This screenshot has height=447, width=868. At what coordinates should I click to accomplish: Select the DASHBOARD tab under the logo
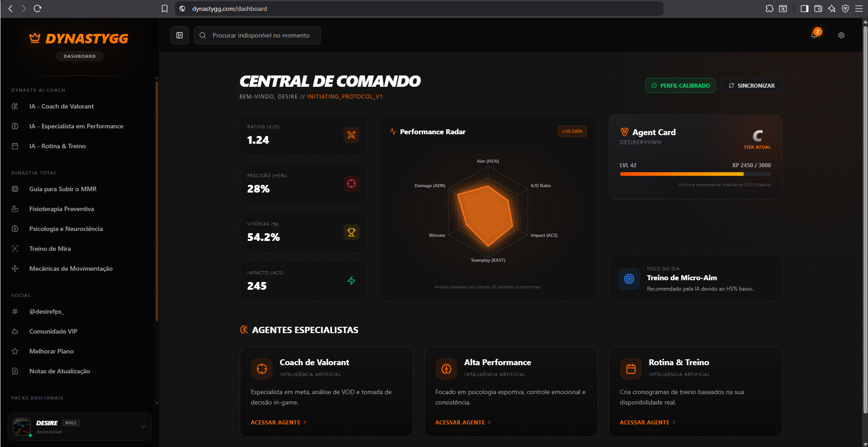click(x=80, y=56)
